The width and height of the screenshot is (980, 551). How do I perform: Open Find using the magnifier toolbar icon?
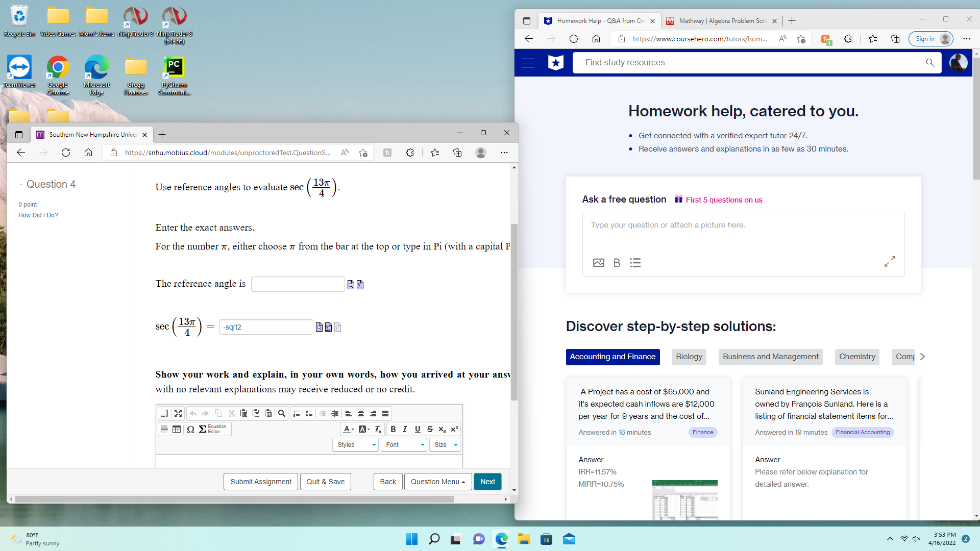pyautogui.click(x=282, y=413)
